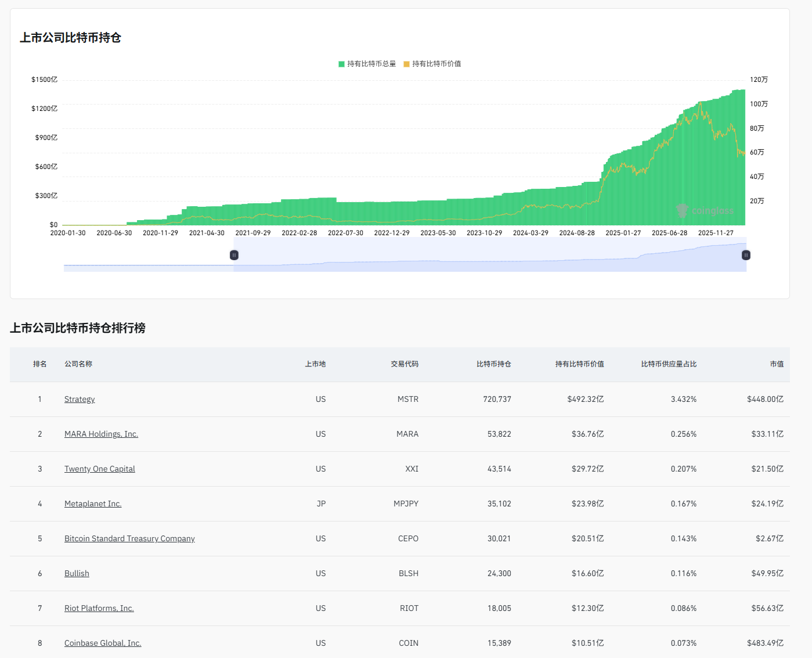Click the 交易代码 column header

404,364
